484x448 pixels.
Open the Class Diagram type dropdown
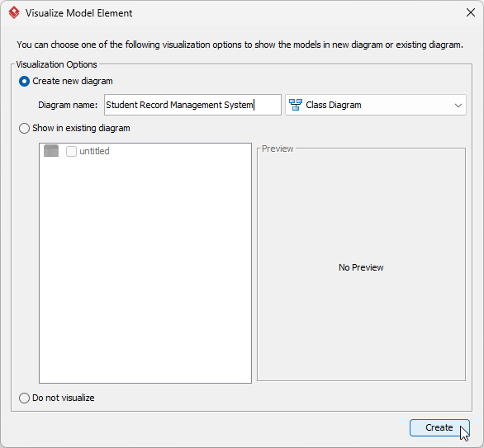pyautogui.click(x=376, y=105)
